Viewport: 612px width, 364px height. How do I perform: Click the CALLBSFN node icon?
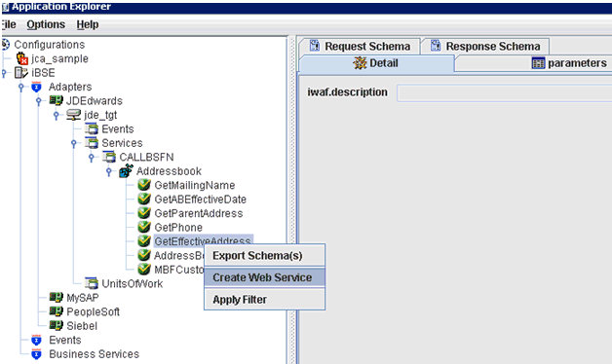click(x=109, y=157)
